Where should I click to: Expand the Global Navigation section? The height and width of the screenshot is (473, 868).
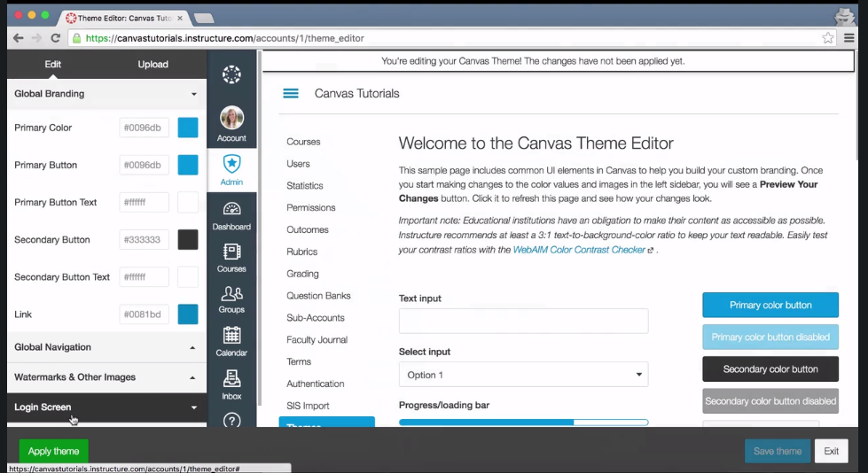click(x=106, y=347)
